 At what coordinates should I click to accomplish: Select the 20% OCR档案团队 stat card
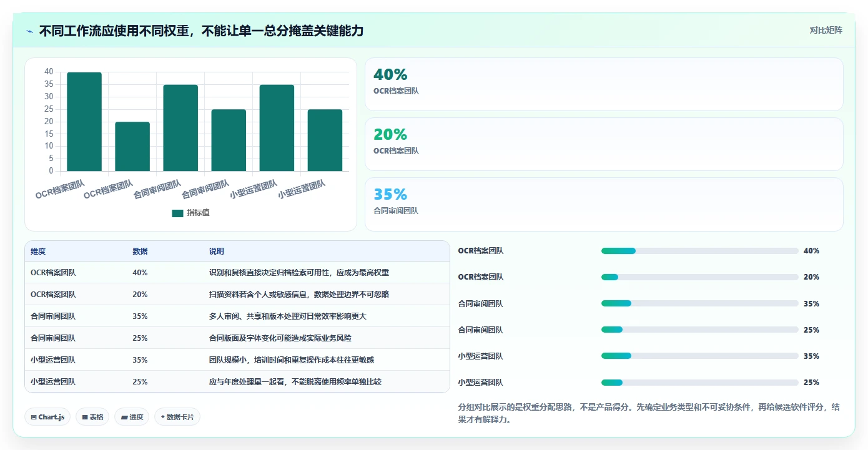pos(604,144)
